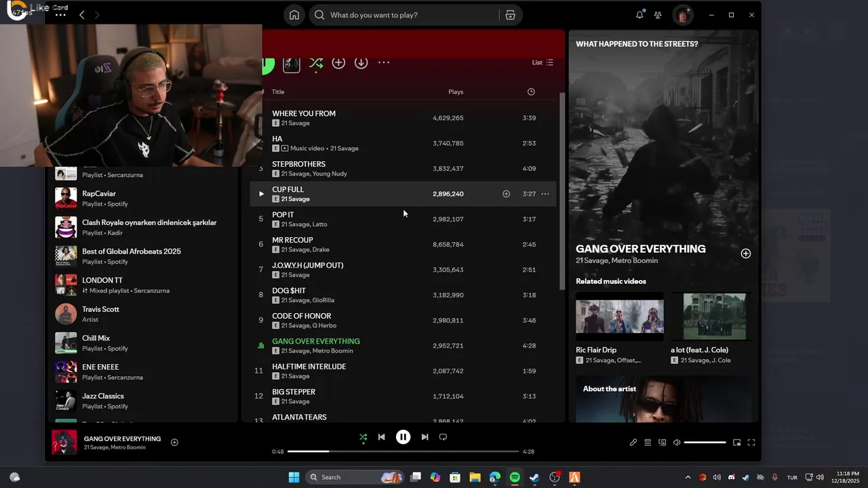Sort by Plays column header
The image size is (868, 488).
tap(456, 91)
